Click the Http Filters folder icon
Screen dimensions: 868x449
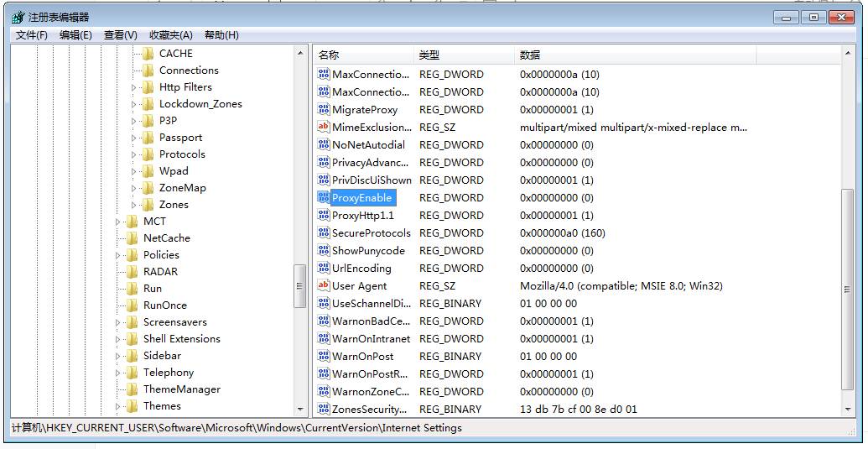tap(148, 87)
